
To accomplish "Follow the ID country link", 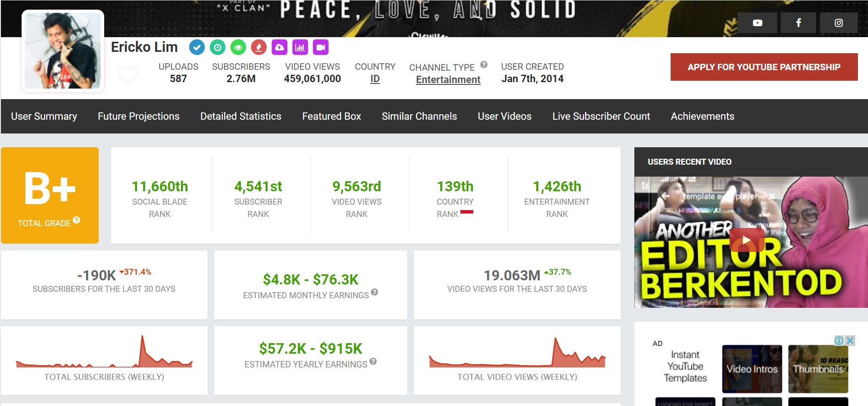I will pos(375,79).
